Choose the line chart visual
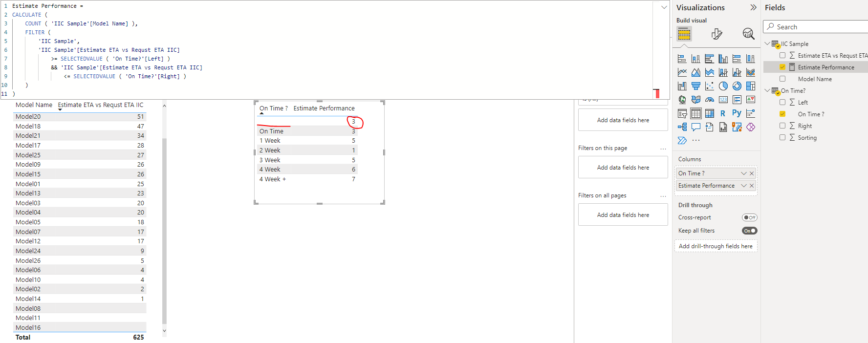Screen dimensions: 868x343 coord(682,73)
